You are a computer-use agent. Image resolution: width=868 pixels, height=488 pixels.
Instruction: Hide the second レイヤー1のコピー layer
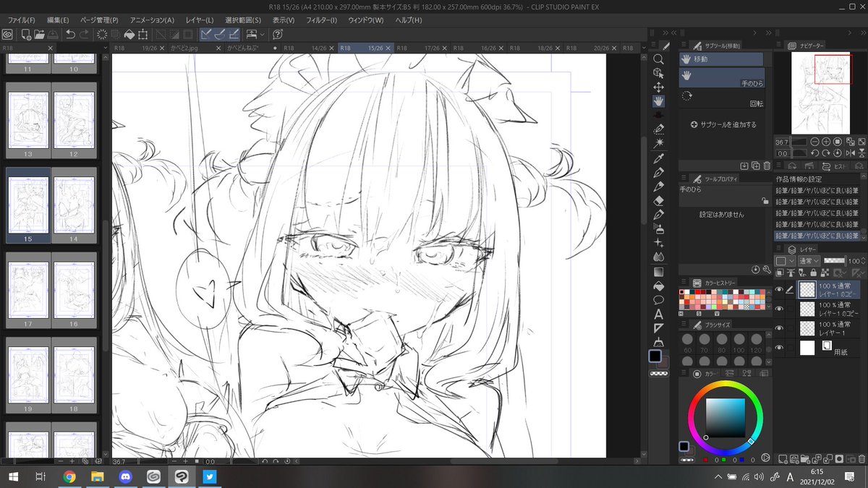(x=780, y=309)
